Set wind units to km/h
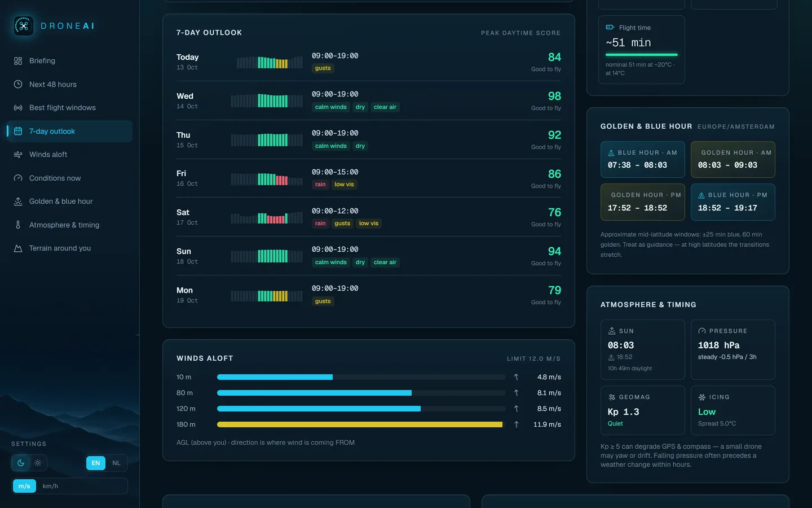The width and height of the screenshot is (812, 508). pos(50,486)
